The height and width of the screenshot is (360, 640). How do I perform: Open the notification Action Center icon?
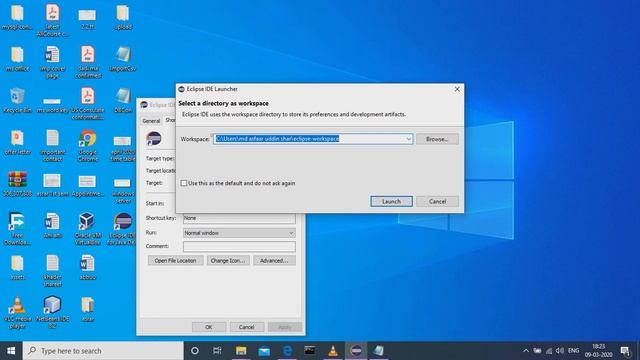pos(625,351)
